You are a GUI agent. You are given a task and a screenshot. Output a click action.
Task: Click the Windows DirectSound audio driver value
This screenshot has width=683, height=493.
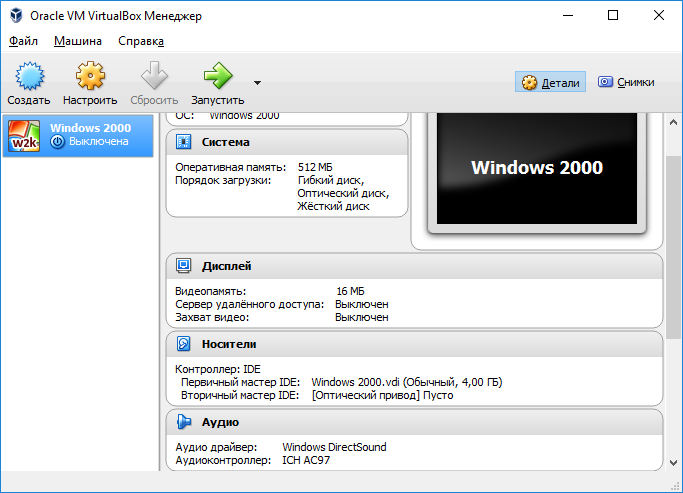pyautogui.click(x=334, y=447)
